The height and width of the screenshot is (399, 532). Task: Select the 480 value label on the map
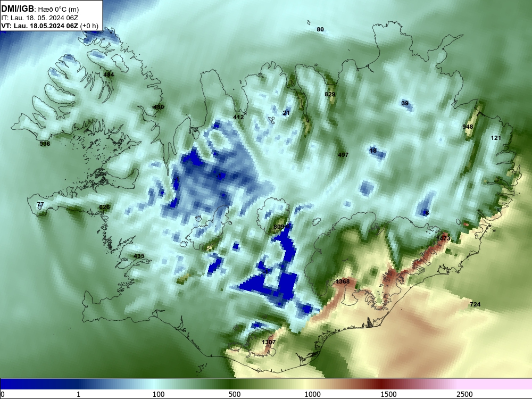(x=159, y=107)
